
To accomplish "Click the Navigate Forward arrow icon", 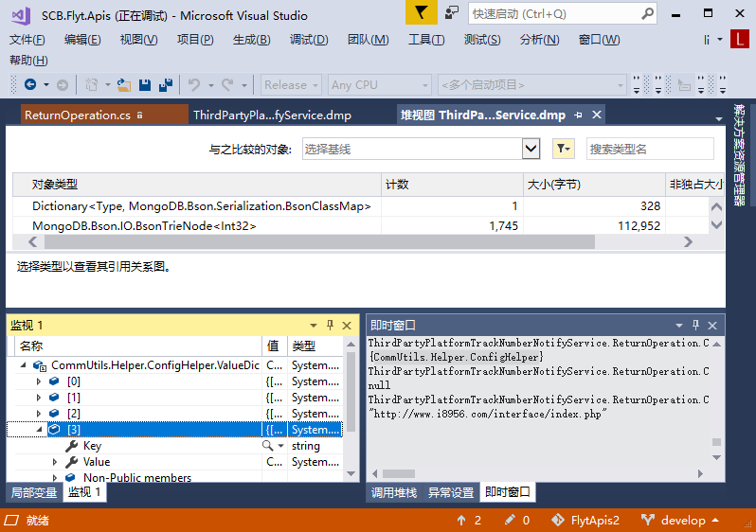I will pos(63,85).
